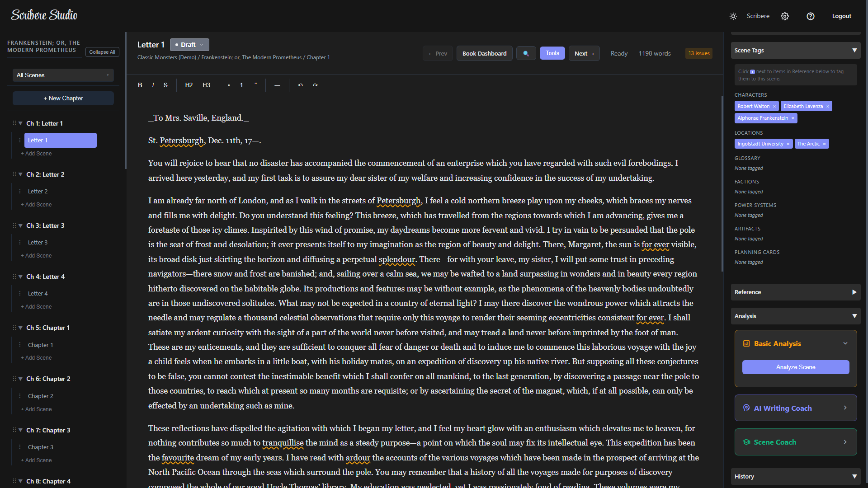This screenshot has width=868, height=488.
Task: Insert a numbered list
Action: click(242, 85)
